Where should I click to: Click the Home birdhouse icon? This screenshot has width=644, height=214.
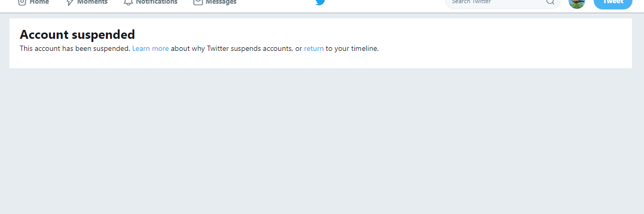22,2
